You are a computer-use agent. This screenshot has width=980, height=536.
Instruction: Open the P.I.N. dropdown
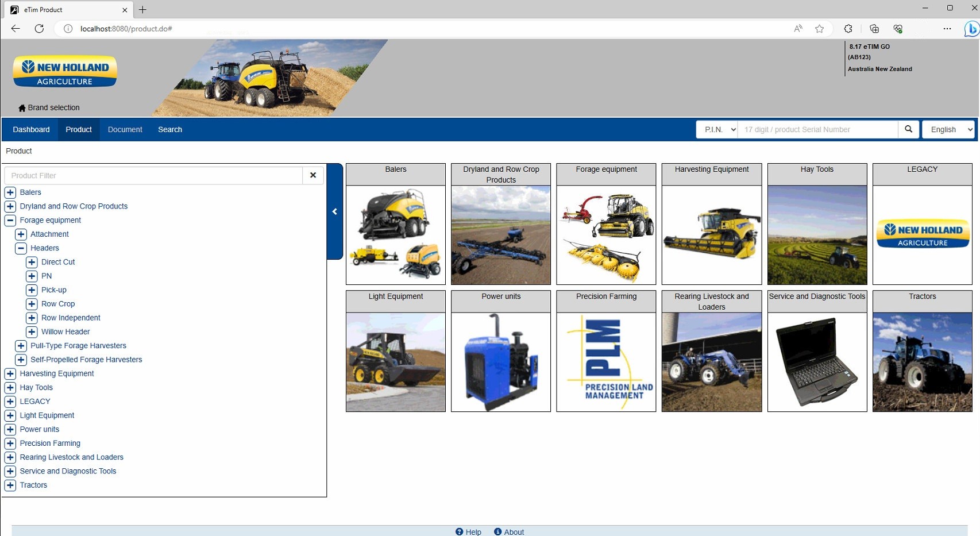717,129
